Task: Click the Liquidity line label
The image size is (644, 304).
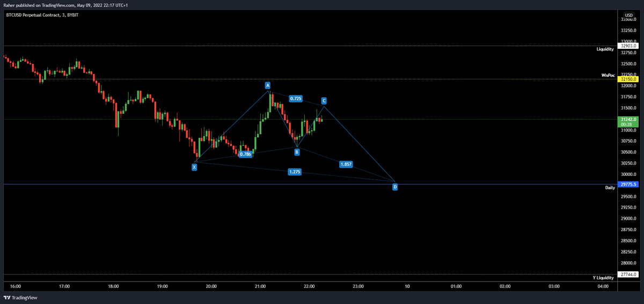Action: pos(605,49)
